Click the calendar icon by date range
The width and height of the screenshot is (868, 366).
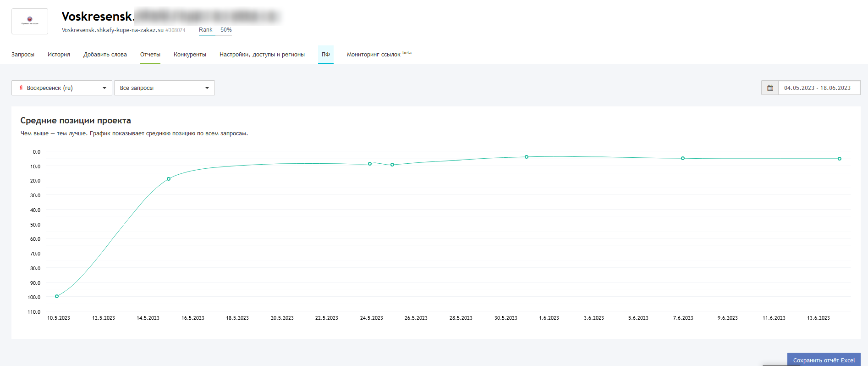770,88
